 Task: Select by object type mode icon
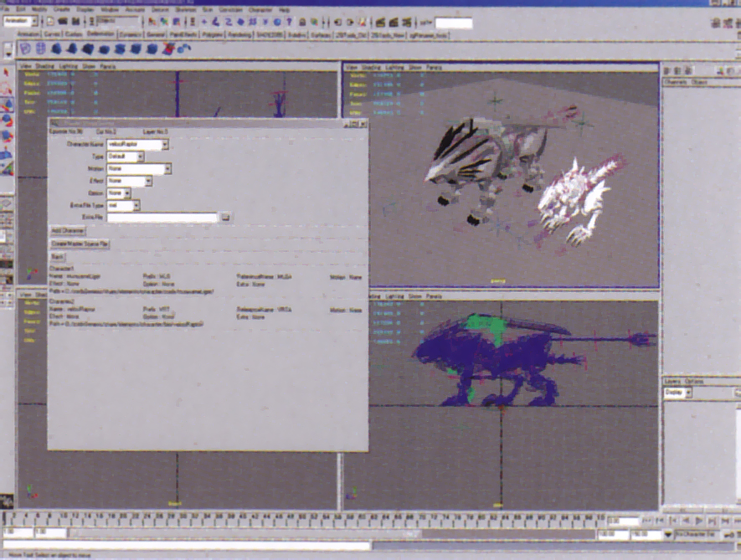click(164, 22)
